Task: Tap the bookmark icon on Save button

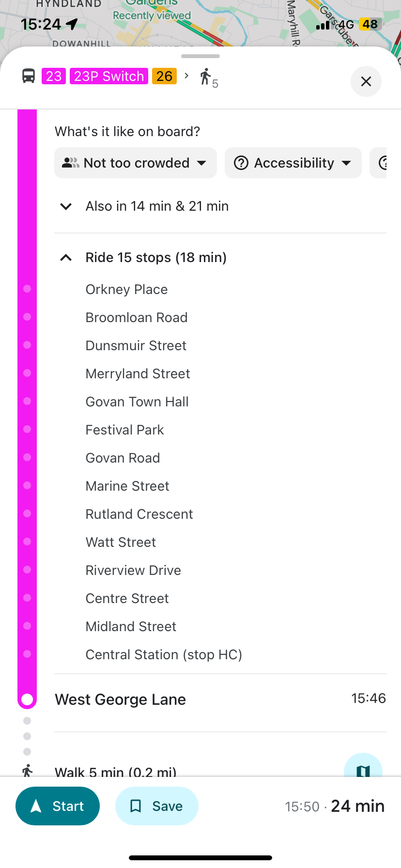Action: point(136,806)
